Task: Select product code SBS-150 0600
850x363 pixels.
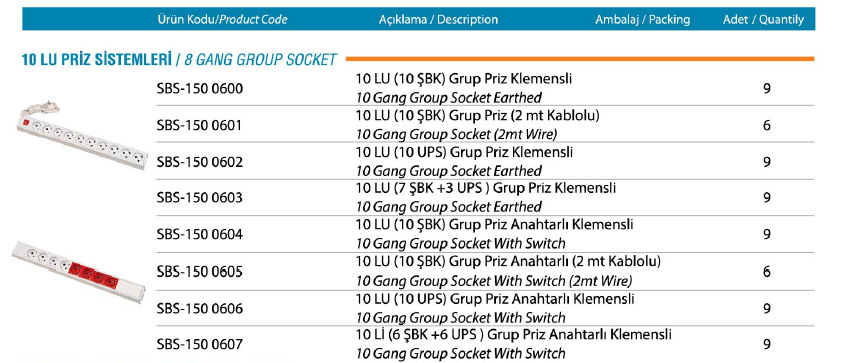Action: pyautogui.click(x=199, y=88)
